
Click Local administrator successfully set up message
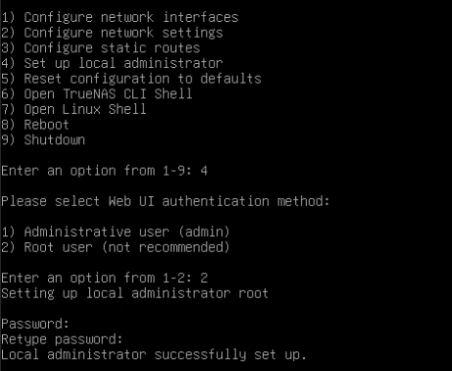pos(154,355)
